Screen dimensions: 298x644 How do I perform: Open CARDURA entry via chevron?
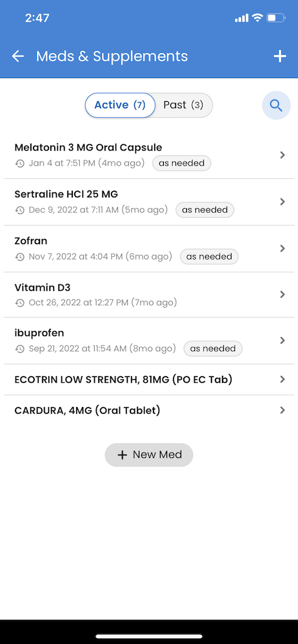pos(283,410)
